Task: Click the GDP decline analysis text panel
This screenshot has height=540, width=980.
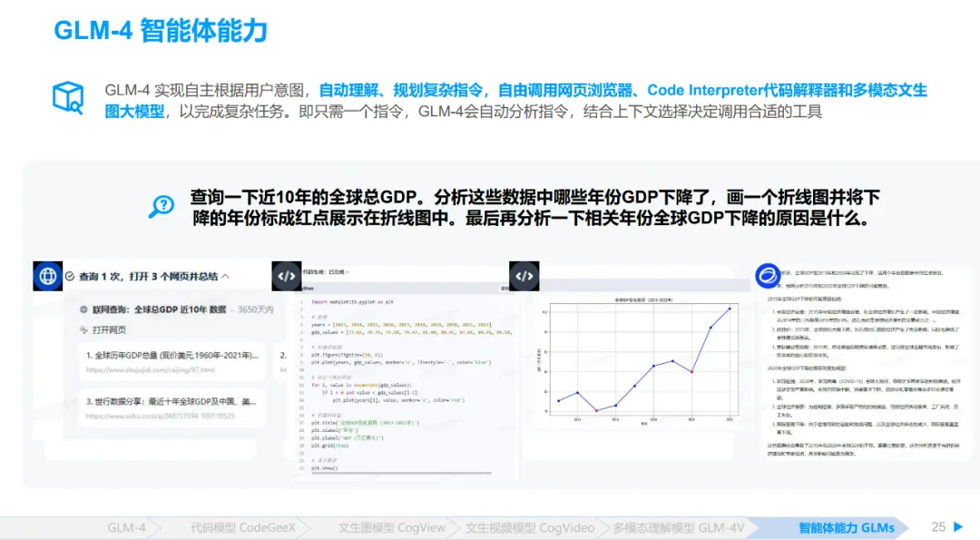Action: [x=865, y=363]
